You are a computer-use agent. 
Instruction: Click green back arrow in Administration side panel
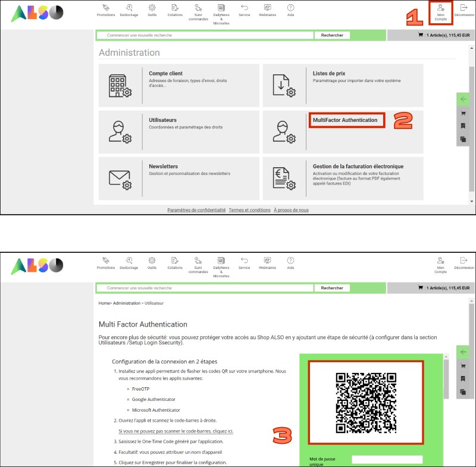(x=464, y=99)
